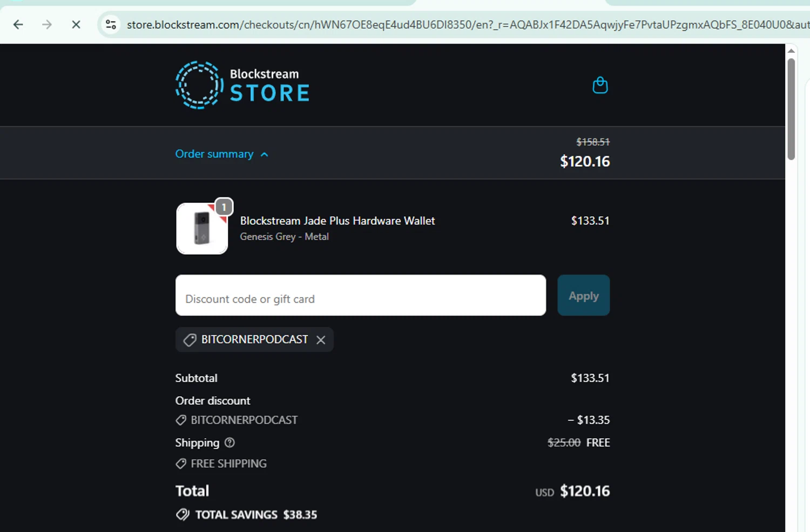Stop page loading with the X button

pos(76,24)
